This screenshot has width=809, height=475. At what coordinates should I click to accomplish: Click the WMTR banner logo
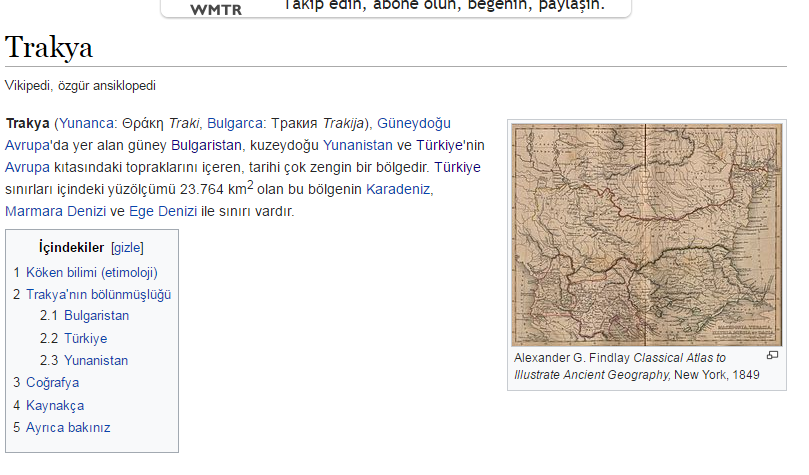[x=216, y=9]
